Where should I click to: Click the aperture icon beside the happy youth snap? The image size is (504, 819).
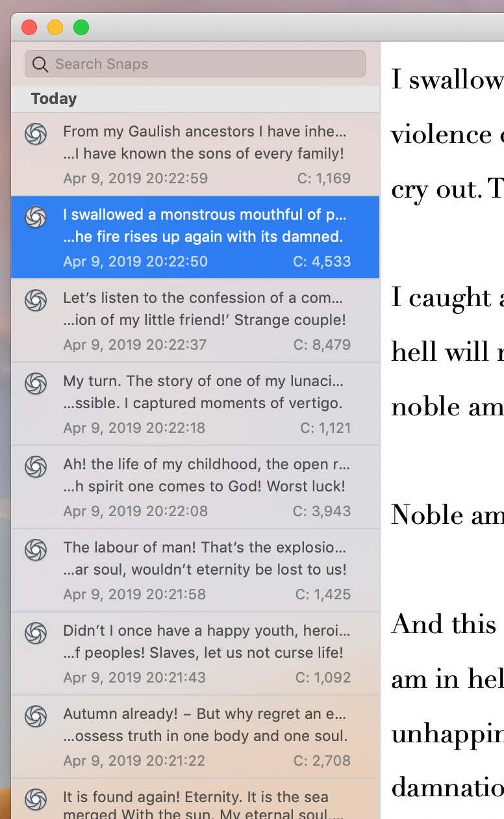[36, 633]
